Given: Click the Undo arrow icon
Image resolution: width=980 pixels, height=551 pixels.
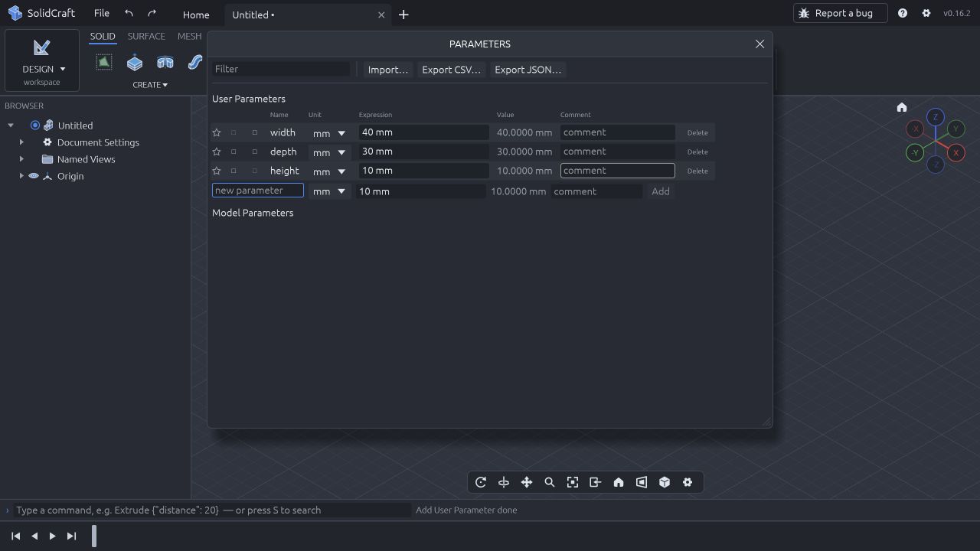Looking at the screenshot, I should pyautogui.click(x=129, y=13).
